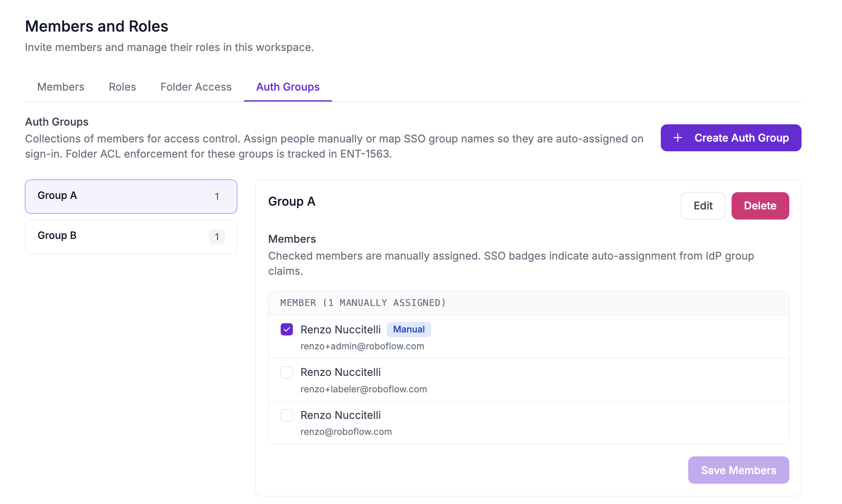Click the Manual badge next to Renzo Nuccitelli
The image size is (842, 504).
coord(409,330)
